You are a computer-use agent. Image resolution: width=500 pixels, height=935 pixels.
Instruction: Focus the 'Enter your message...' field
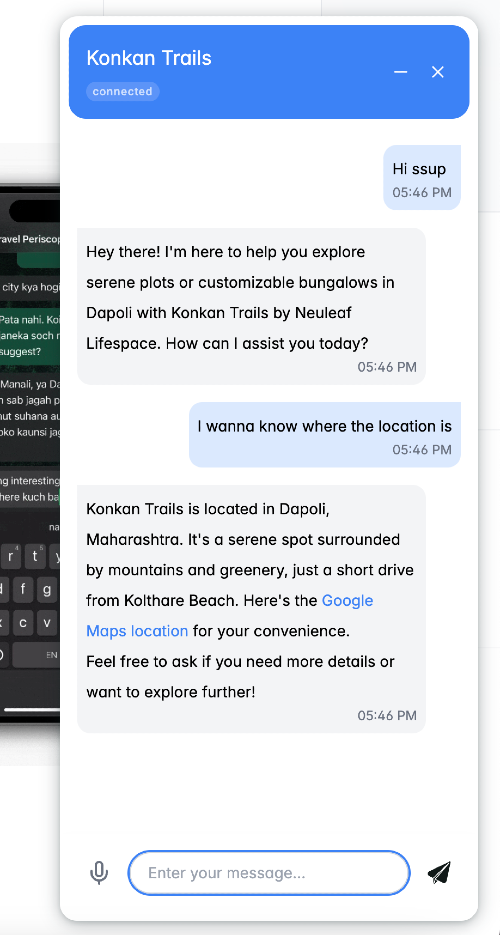click(269, 873)
